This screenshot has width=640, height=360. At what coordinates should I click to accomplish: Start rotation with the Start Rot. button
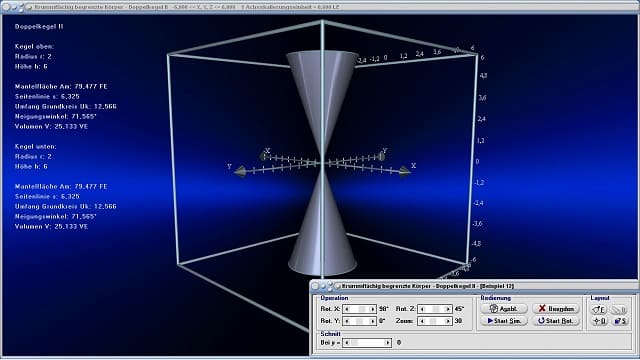click(x=556, y=321)
